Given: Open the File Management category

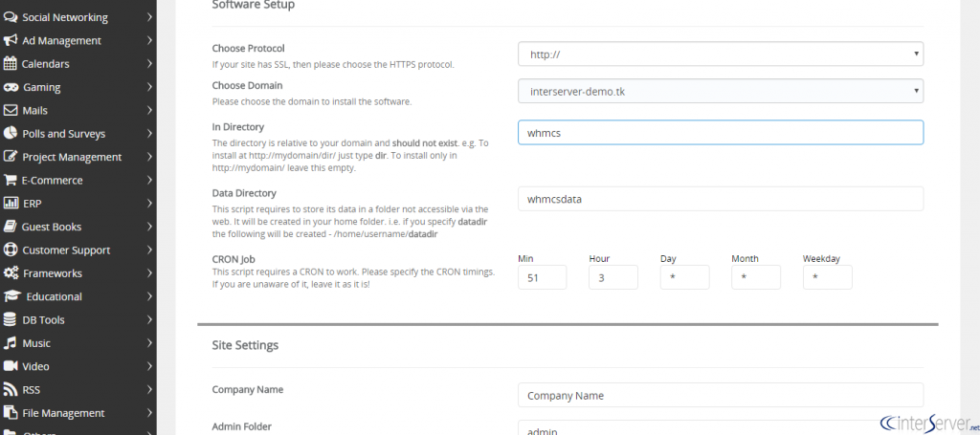Looking at the screenshot, I should 78,413.
